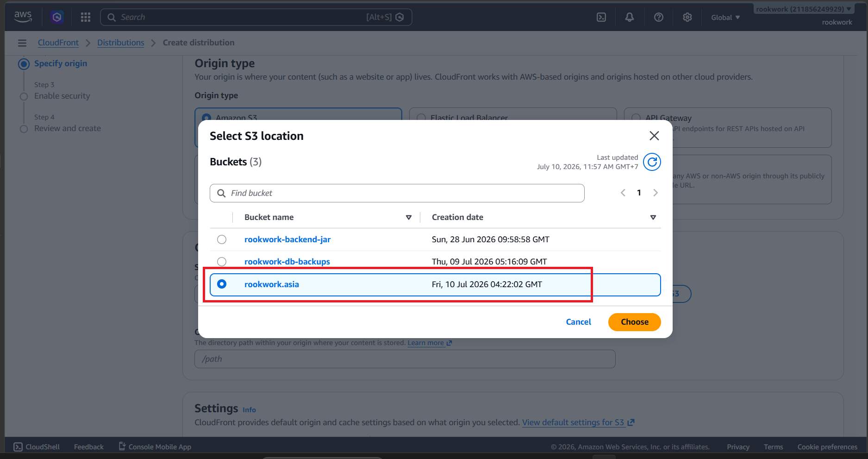This screenshot has height=459, width=868.
Task: Open the CloudFront breadcrumb
Action: click(58, 43)
